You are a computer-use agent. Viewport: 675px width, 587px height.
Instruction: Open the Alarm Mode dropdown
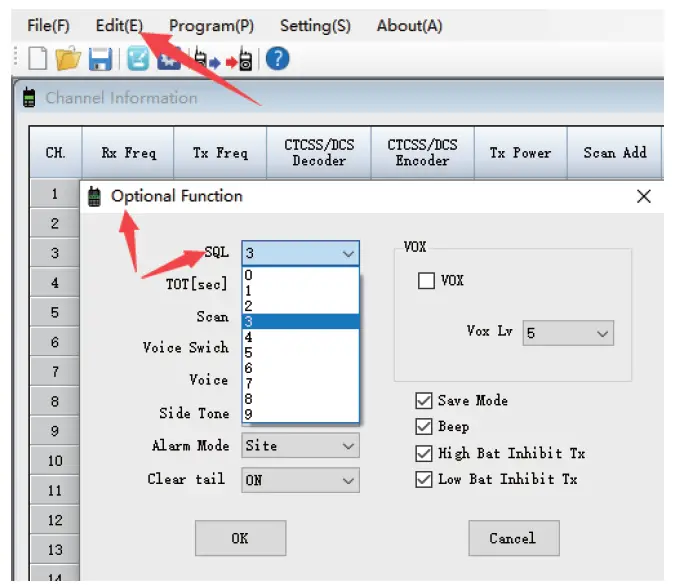tap(300, 445)
